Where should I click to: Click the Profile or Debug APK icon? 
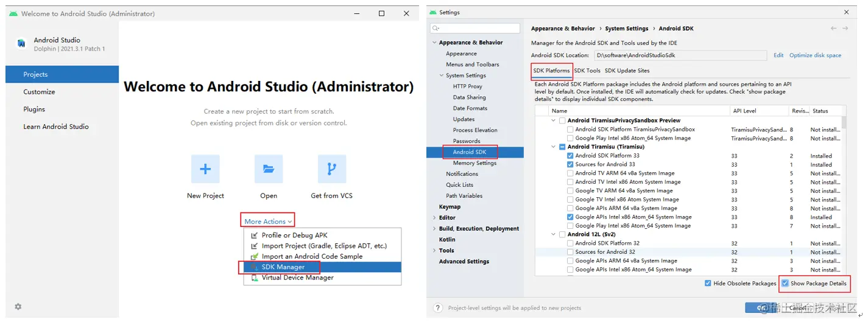255,236
